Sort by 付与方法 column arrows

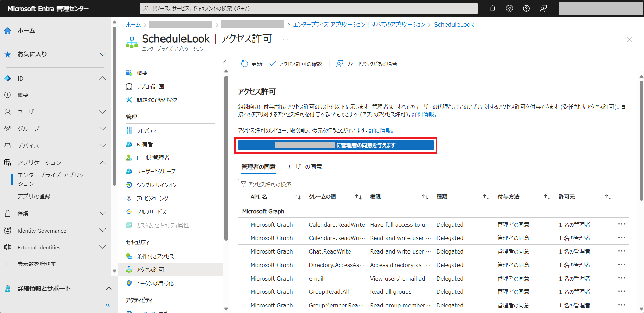pyautogui.click(x=547, y=197)
